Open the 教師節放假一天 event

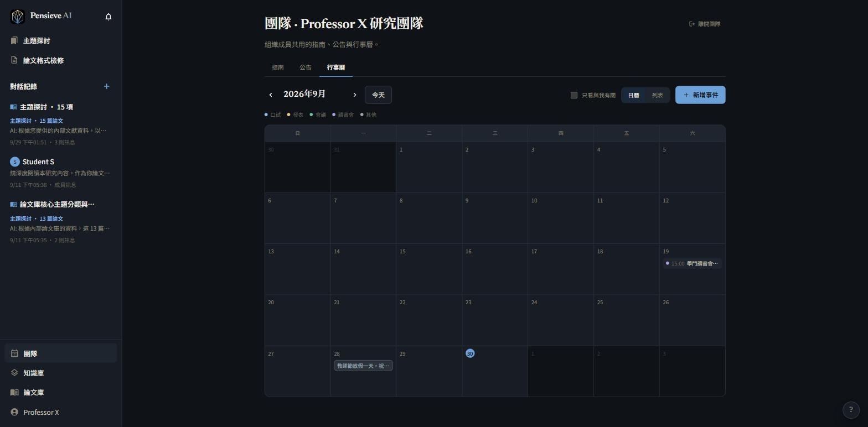(363, 366)
